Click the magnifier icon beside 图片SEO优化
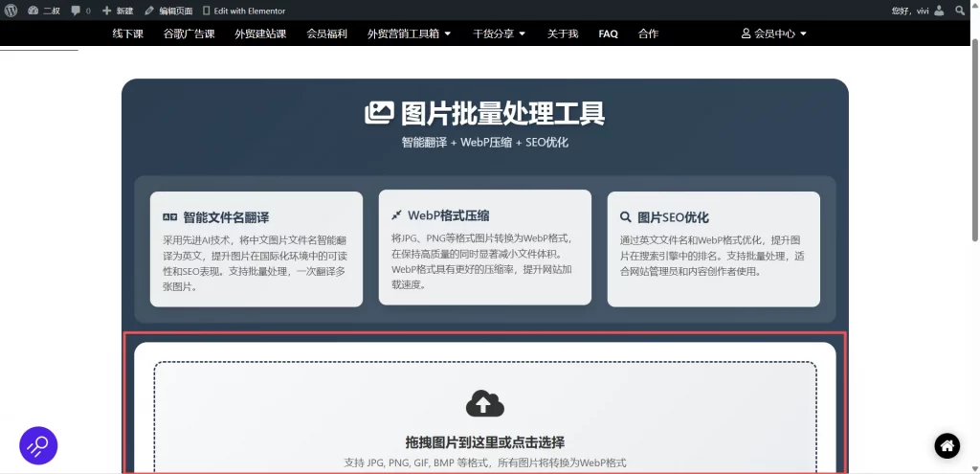The height and width of the screenshot is (474, 980). [x=626, y=217]
